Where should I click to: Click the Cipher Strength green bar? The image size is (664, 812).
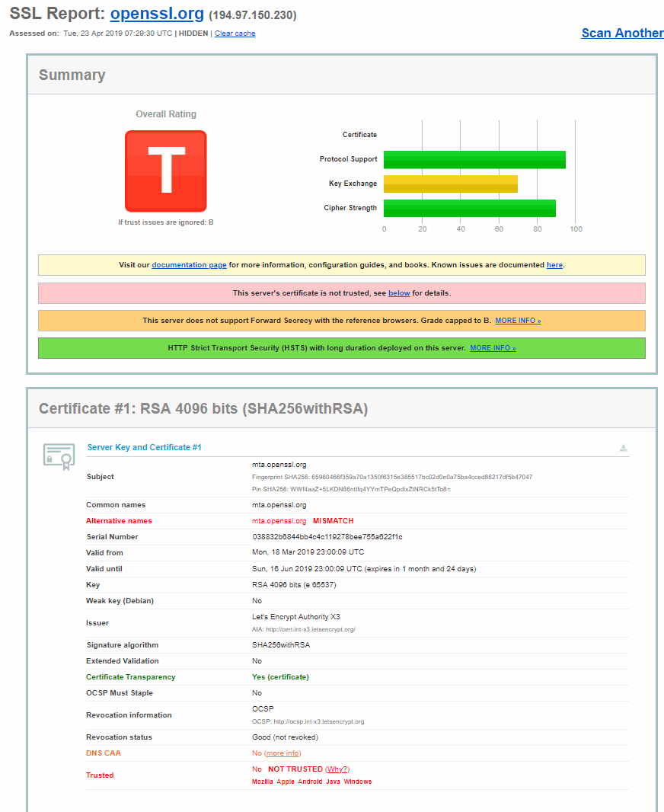click(x=469, y=208)
